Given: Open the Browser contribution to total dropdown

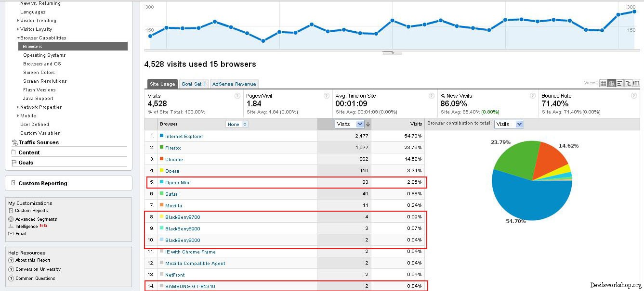Looking at the screenshot, I should tap(509, 124).
